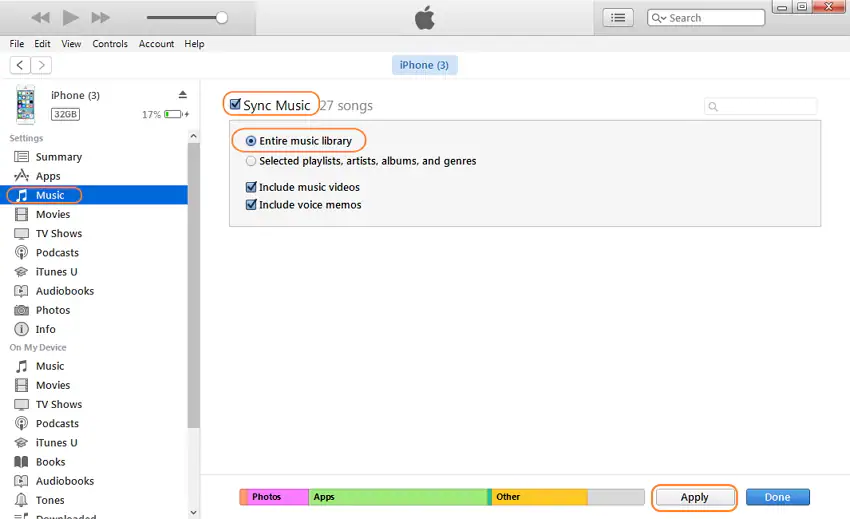Open the list view button

point(617,18)
